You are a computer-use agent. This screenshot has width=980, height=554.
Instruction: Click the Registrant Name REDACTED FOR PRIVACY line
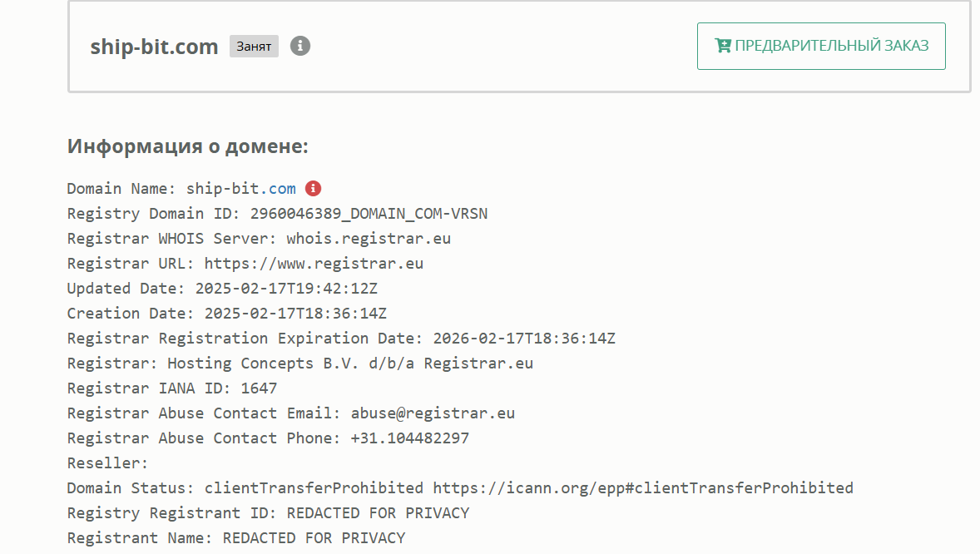click(x=236, y=538)
